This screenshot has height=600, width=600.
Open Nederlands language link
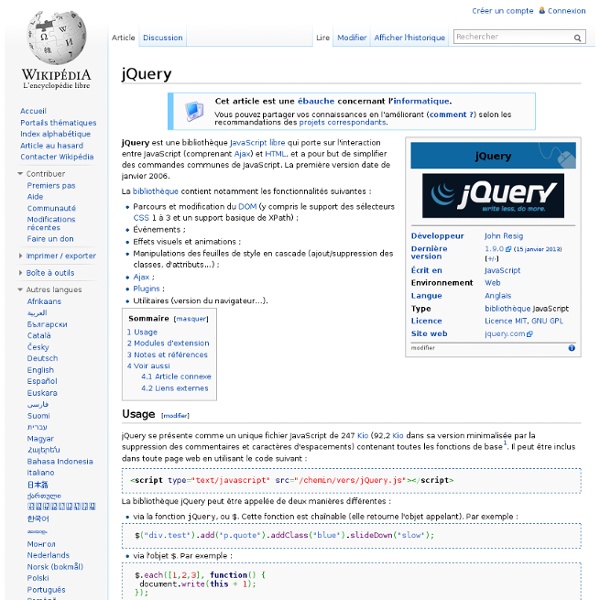(48, 555)
